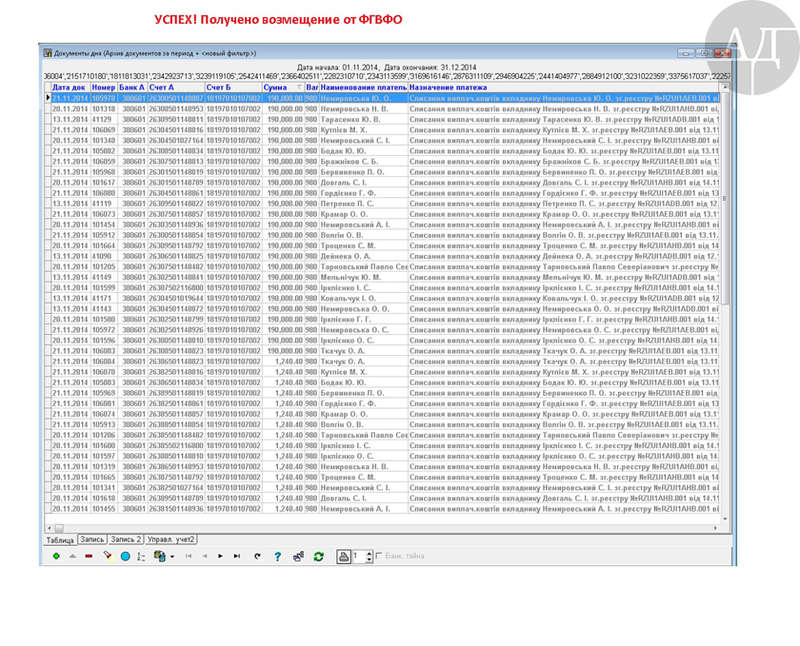This screenshot has width=800, height=646.
Task: Click the sort order icon in toolbar
Action: click(142, 556)
